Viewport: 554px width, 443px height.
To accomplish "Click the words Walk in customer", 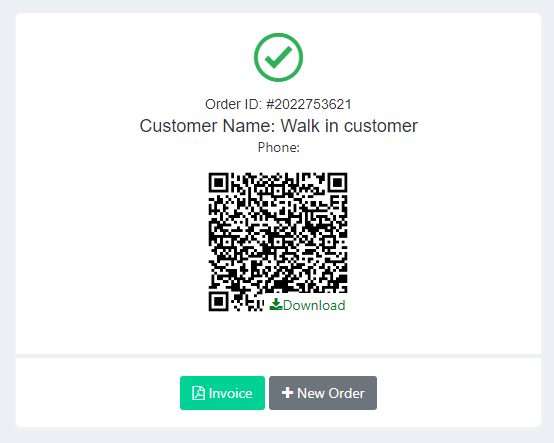I will point(349,126).
